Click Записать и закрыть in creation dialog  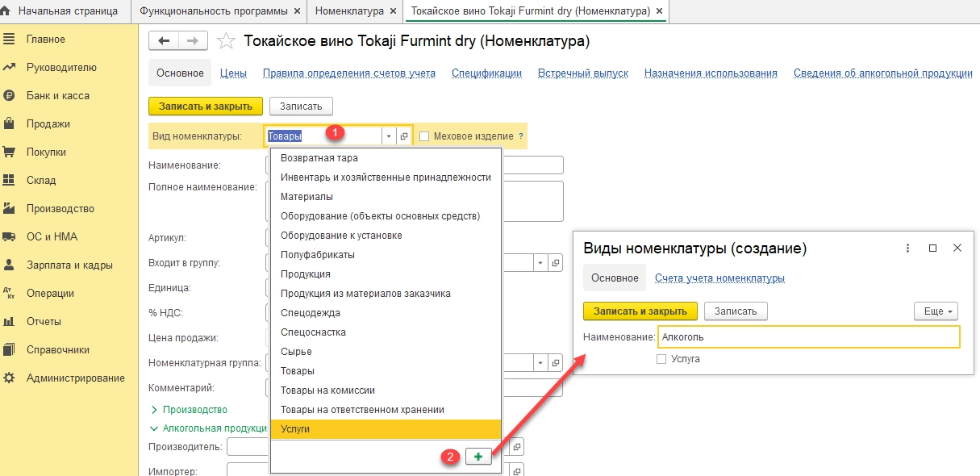[x=640, y=311]
